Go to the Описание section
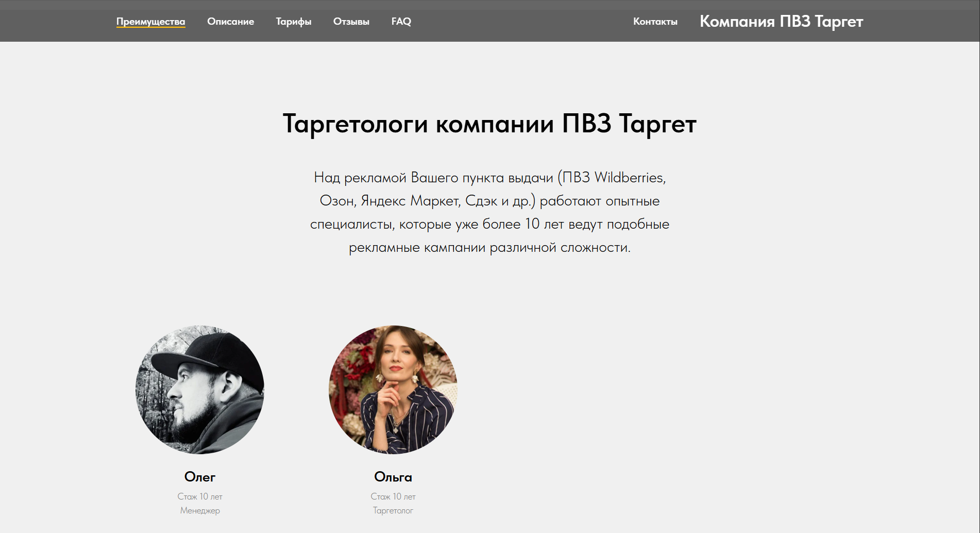 click(x=230, y=22)
